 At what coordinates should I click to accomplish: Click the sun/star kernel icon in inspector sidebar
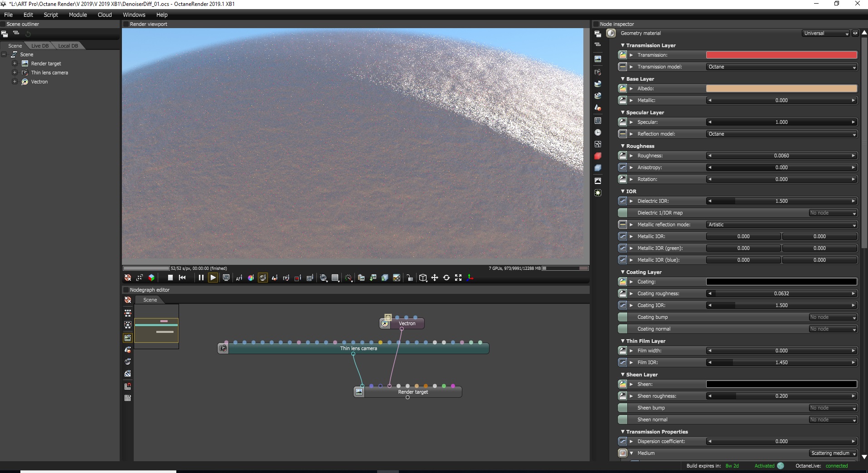coord(598,193)
